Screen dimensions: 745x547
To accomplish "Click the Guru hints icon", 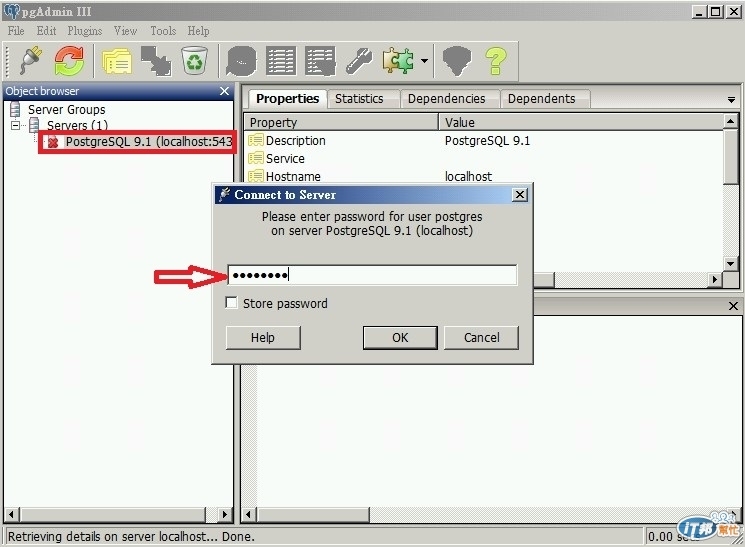I will click(457, 60).
